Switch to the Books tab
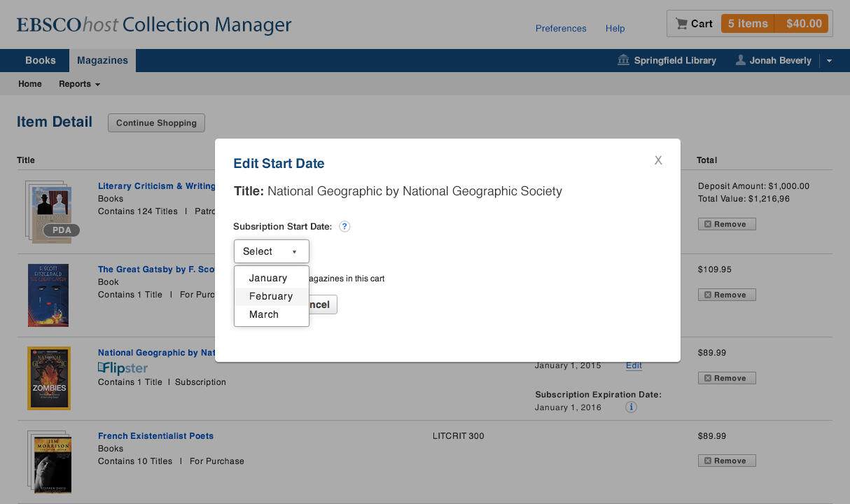Viewport: 850px width, 504px height. [41, 60]
